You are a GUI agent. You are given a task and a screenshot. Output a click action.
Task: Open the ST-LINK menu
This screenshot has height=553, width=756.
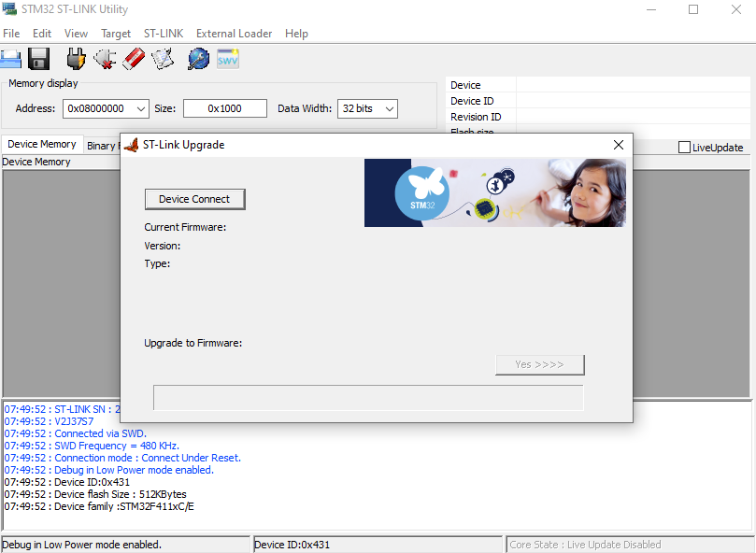pyautogui.click(x=164, y=34)
